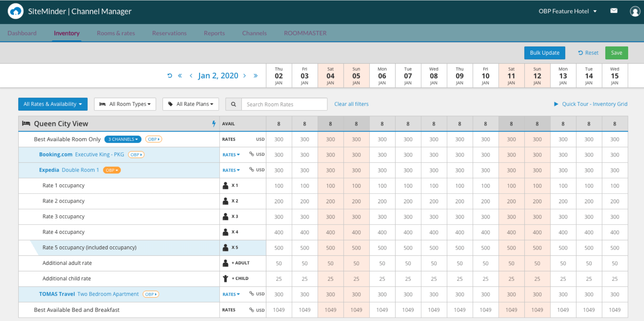Go to the Dashboard tab

click(x=22, y=33)
